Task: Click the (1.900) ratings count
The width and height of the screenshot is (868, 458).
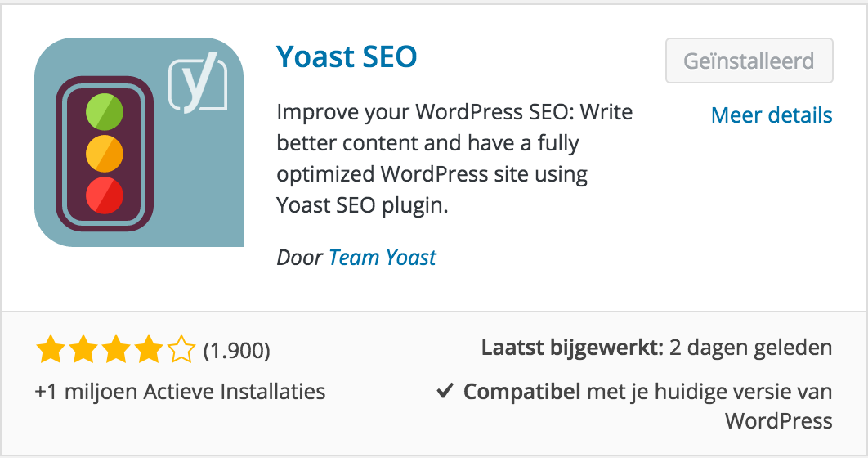Action: [237, 351]
